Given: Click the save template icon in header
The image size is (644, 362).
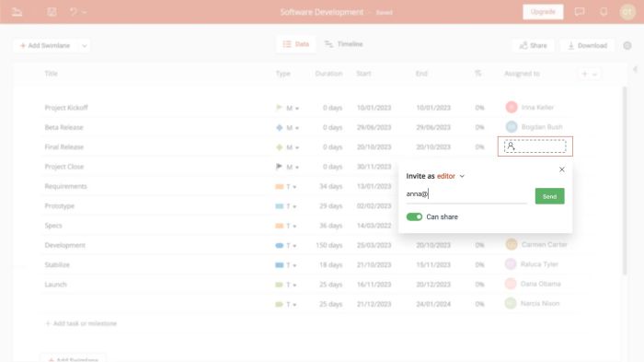Looking at the screenshot, I should coord(52,12).
